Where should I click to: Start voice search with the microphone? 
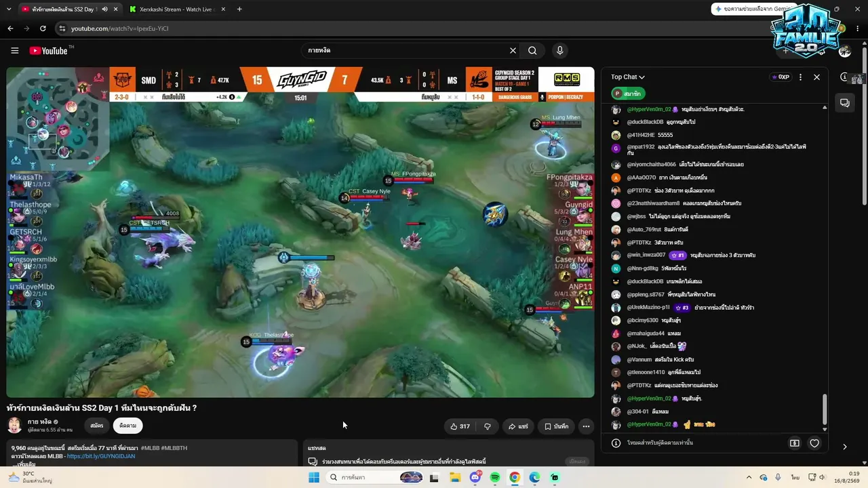[x=559, y=50]
